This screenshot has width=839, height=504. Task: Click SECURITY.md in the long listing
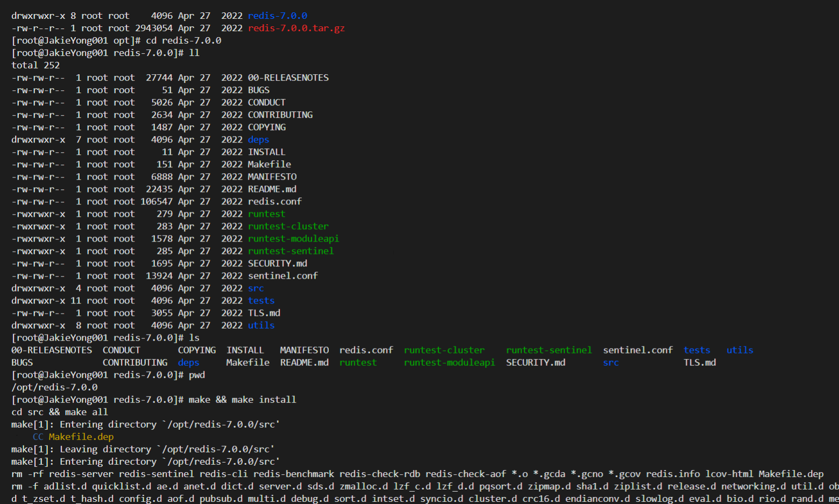(277, 263)
